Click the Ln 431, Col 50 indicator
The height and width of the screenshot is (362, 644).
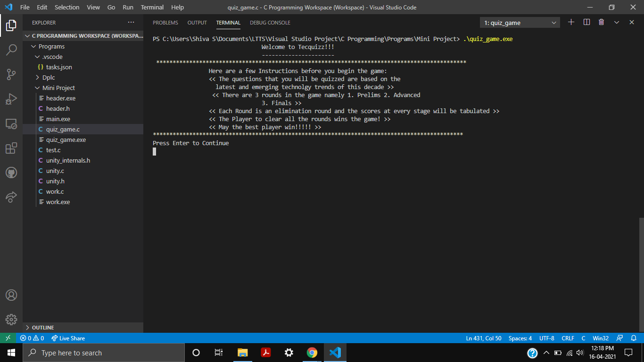point(484,338)
